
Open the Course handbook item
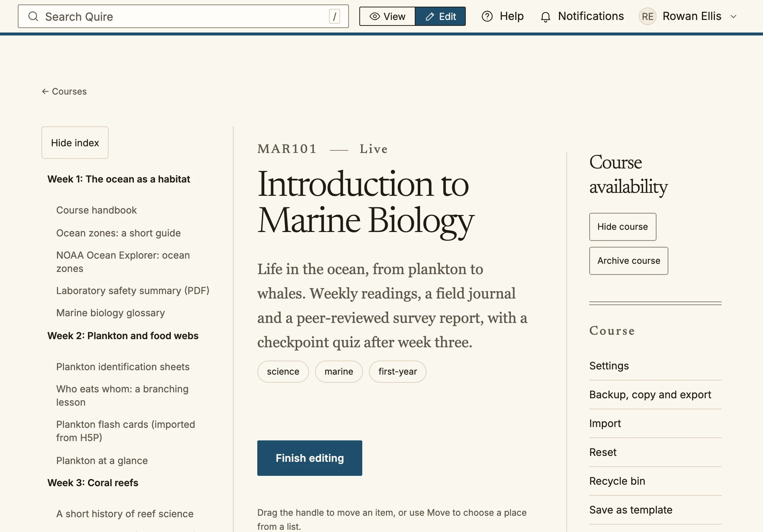click(96, 210)
